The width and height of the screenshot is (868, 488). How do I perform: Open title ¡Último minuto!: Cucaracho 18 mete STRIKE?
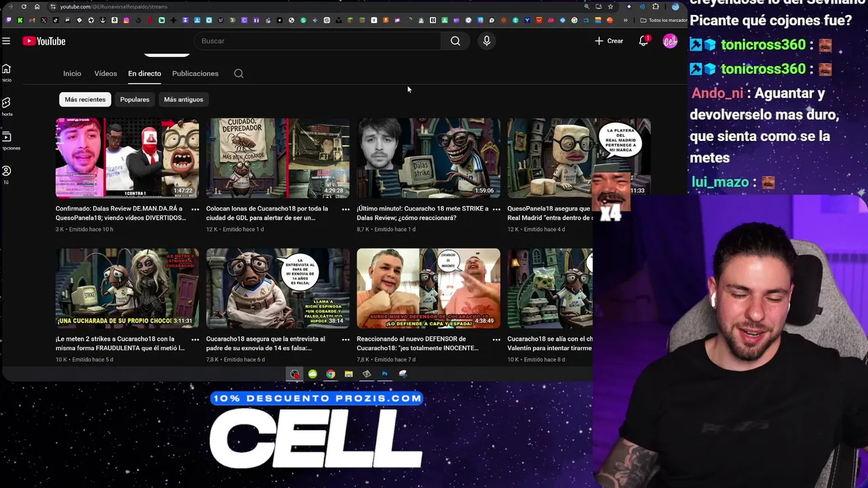pyautogui.click(x=422, y=213)
